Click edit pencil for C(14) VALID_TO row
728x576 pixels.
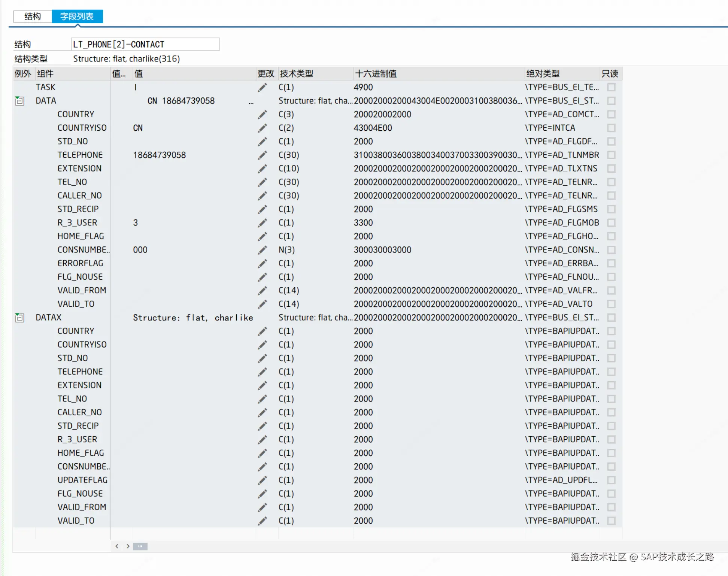click(263, 304)
